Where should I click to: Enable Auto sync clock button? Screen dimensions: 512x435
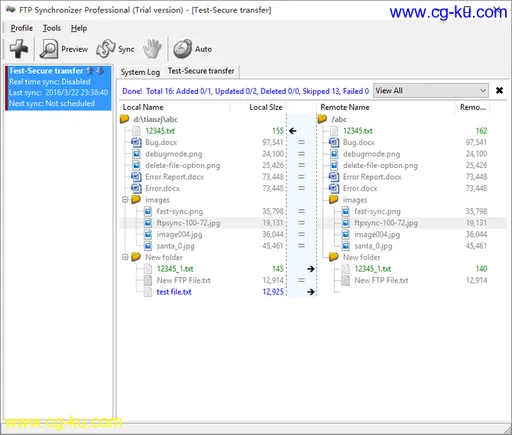pyautogui.click(x=192, y=49)
